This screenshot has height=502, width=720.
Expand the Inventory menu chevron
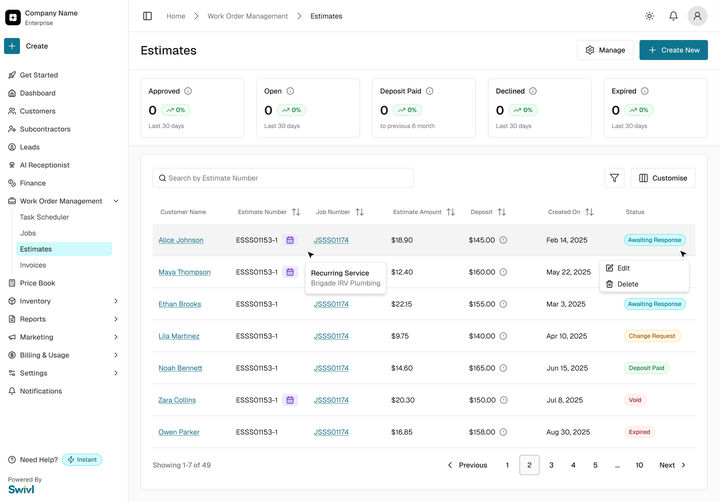coord(116,301)
